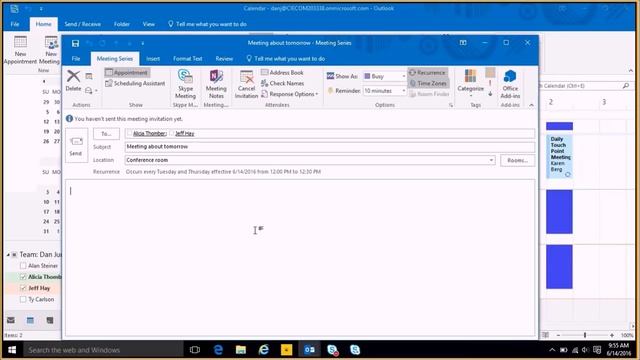Switch to Mail view in navigation bar
The image size is (640, 360).
point(11,320)
